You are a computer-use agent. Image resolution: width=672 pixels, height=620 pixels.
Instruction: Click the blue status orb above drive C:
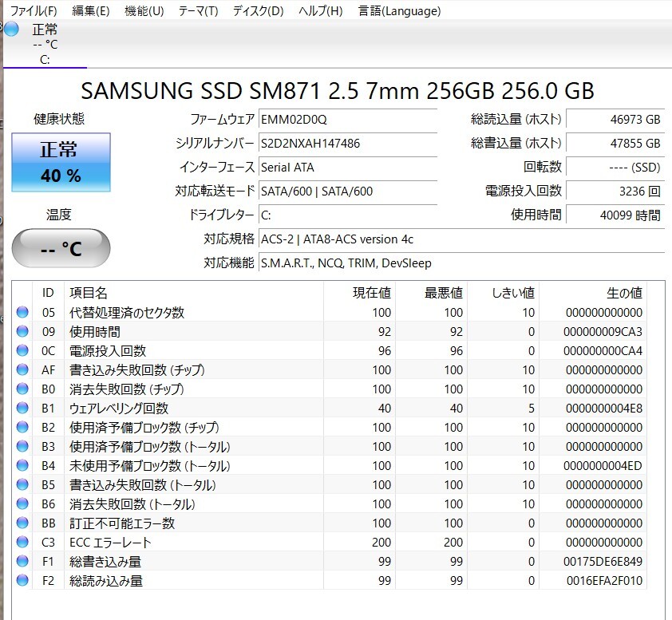[11, 30]
